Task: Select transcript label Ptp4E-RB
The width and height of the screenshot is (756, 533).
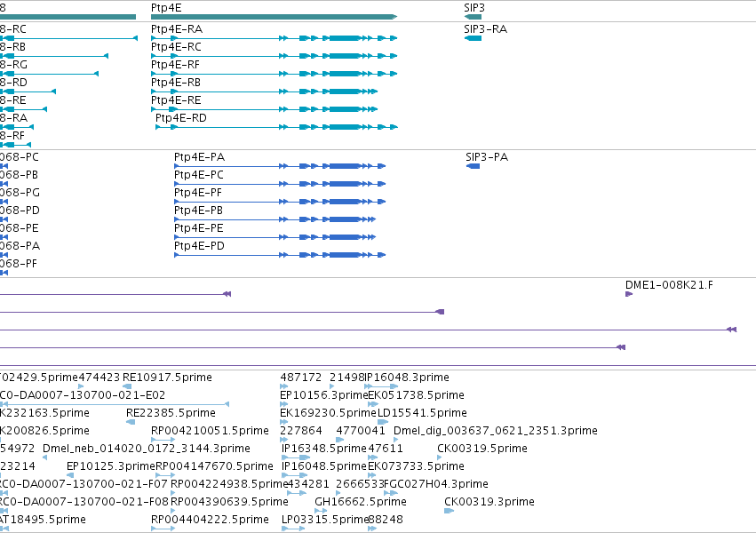Action: tap(176, 83)
